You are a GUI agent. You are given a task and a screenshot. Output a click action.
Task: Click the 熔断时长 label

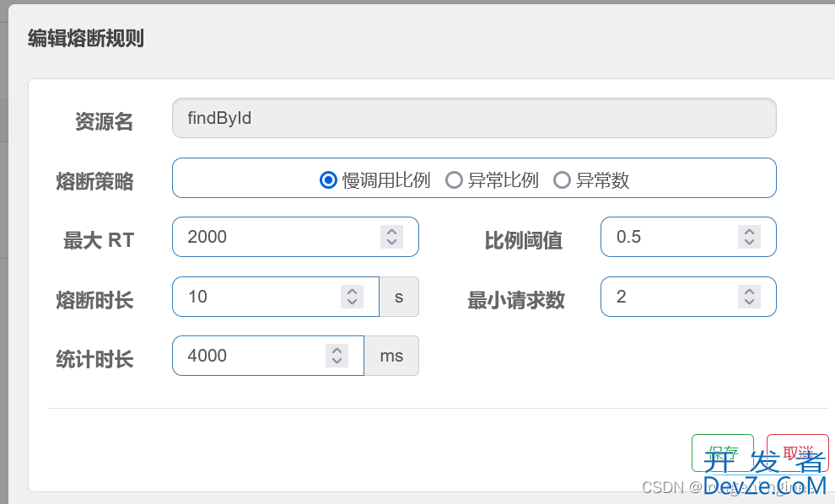click(x=94, y=300)
